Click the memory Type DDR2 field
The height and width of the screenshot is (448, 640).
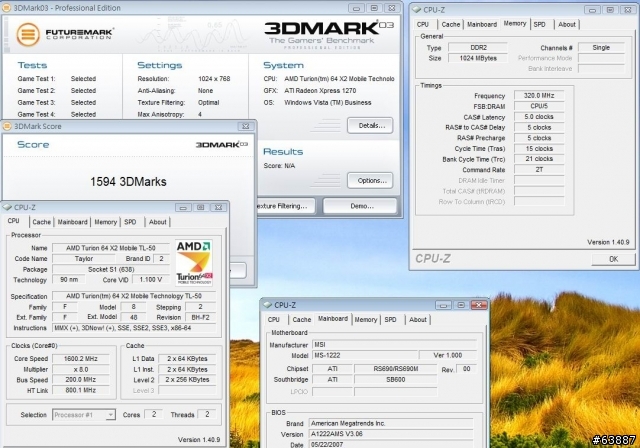pos(478,47)
